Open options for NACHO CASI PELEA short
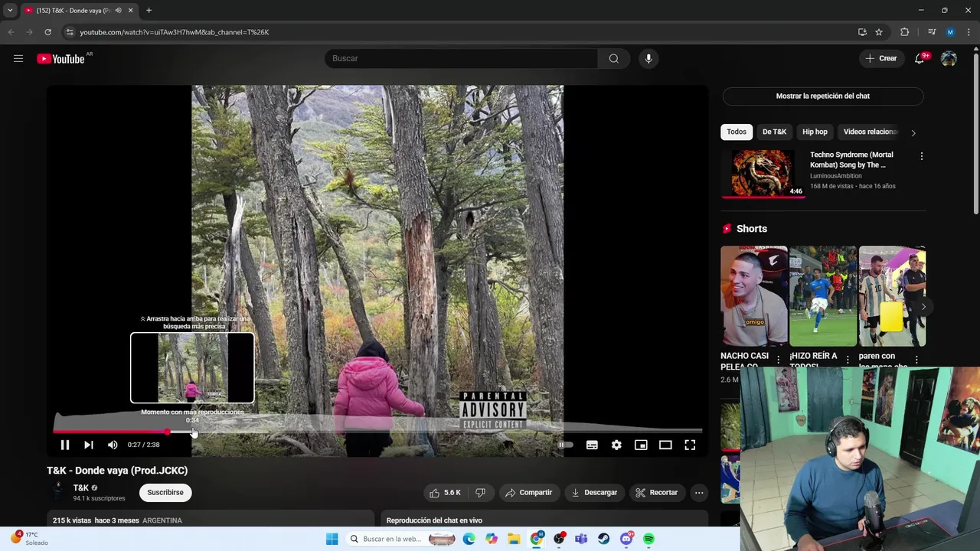This screenshot has width=980, height=551. 779,360
